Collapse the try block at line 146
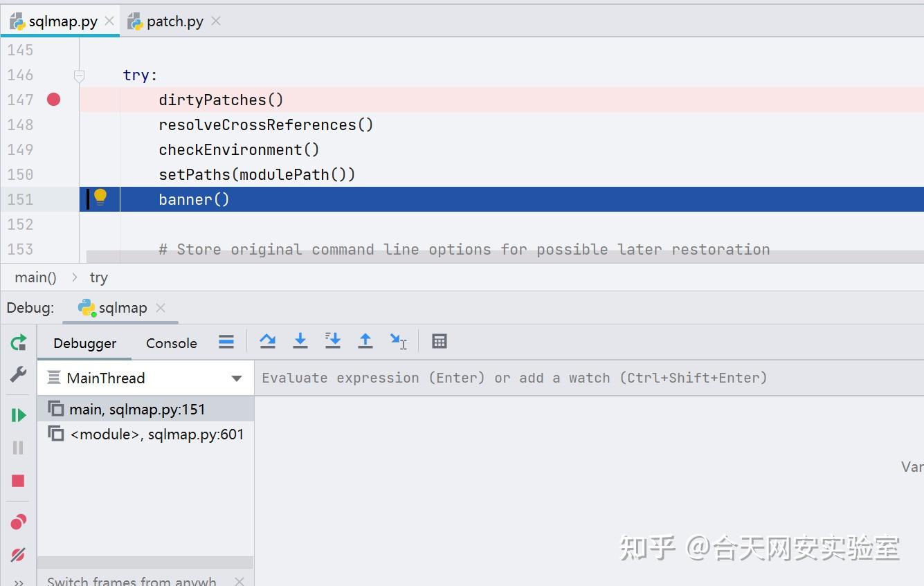The height and width of the screenshot is (586, 924). [x=78, y=75]
